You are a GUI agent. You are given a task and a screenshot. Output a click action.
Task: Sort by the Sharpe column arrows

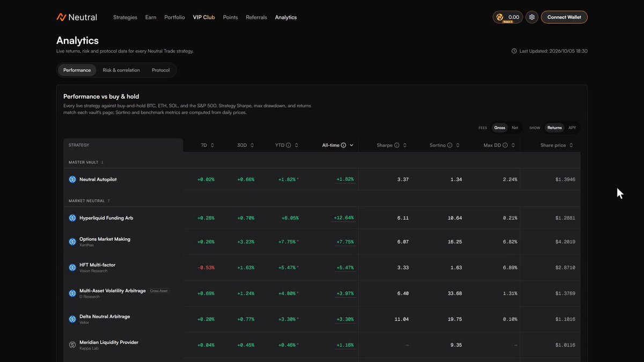point(405,145)
